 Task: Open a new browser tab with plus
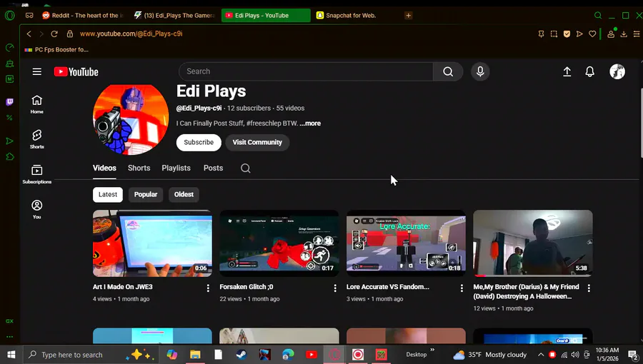tap(408, 16)
